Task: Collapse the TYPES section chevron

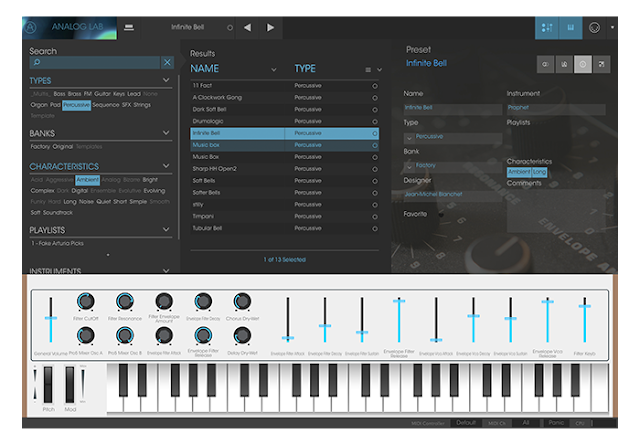Action: coord(166,80)
